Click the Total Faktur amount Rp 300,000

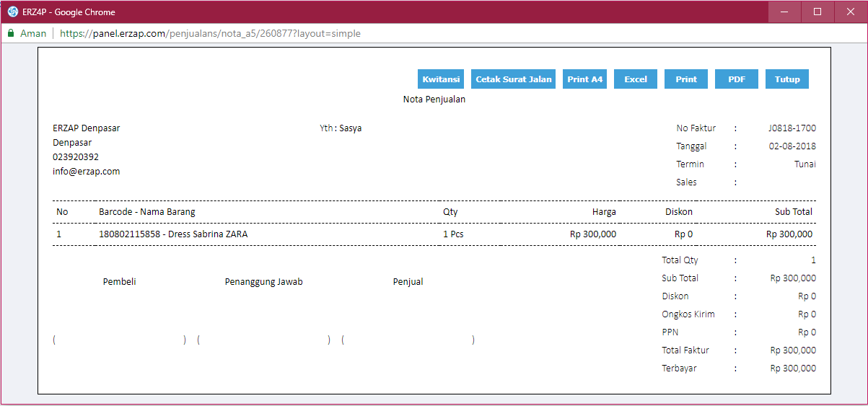[793, 350]
